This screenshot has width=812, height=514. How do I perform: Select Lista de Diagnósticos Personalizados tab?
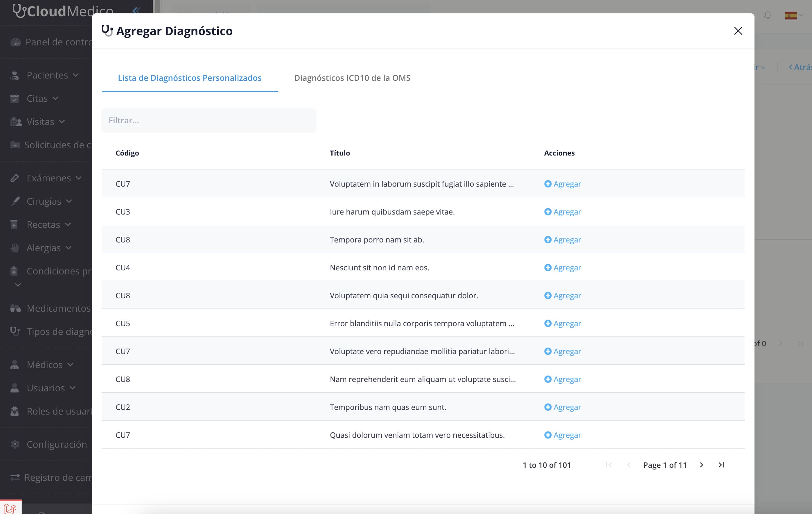[x=190, y=78]
